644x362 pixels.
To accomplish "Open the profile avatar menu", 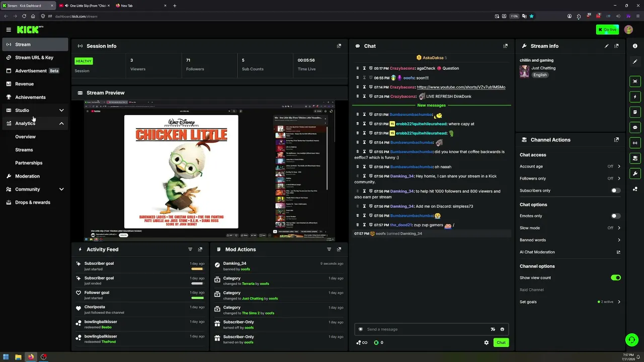I will pos(628,30).
